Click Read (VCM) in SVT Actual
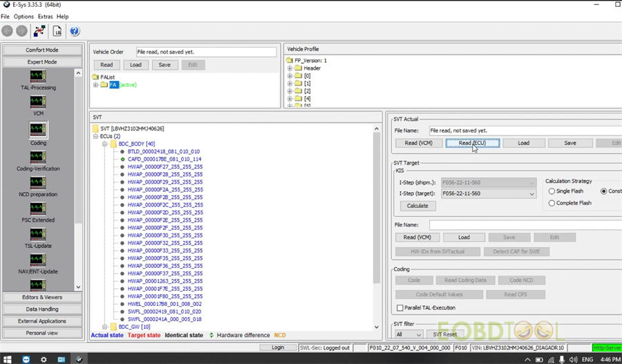 pos(419,143)
